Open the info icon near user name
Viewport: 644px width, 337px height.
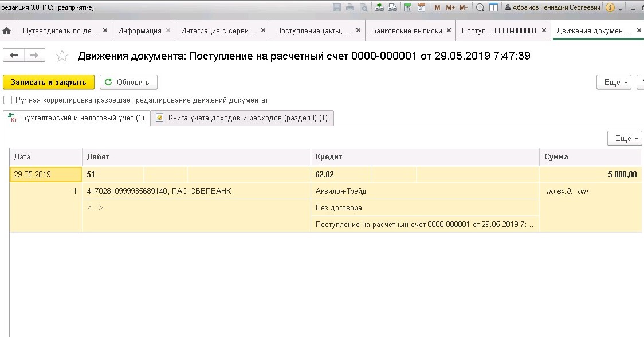tap(610, 7)
